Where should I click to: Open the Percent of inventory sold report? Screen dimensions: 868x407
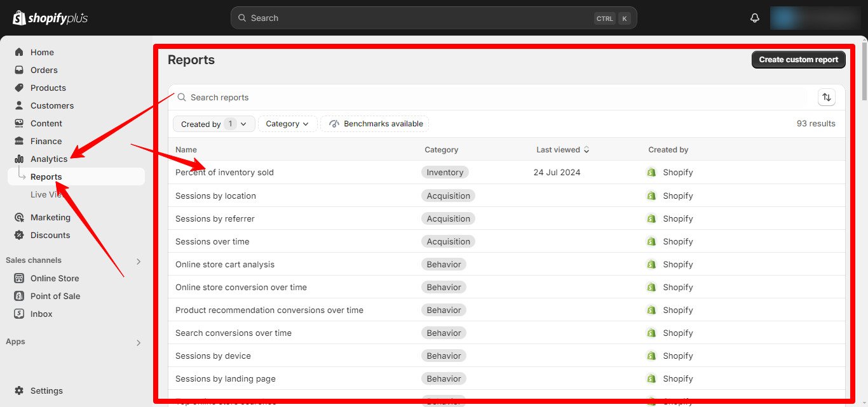(224, 172)
